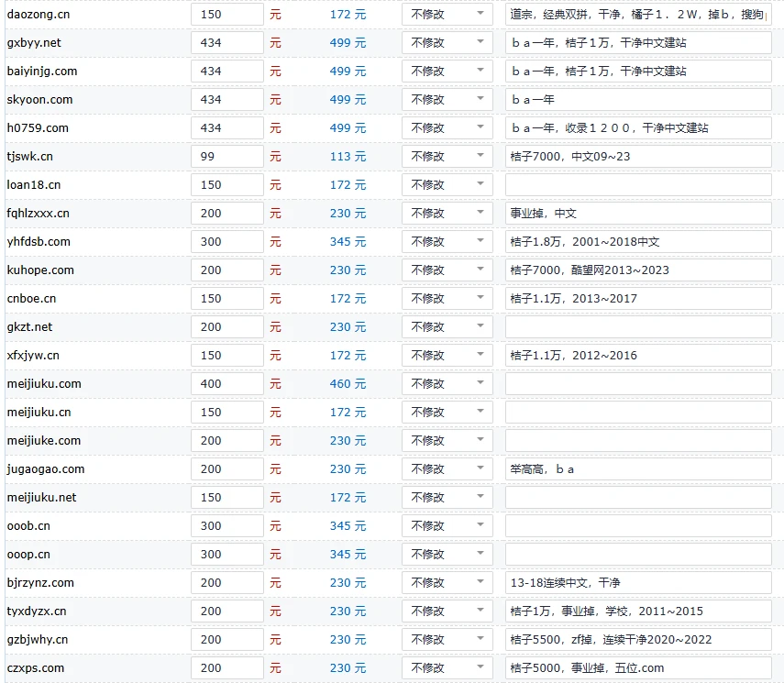The width and height of the screenshot is (784, 683).
Task: Expand the 不修改 selector for kuhope.com
Action: (447, 270)
